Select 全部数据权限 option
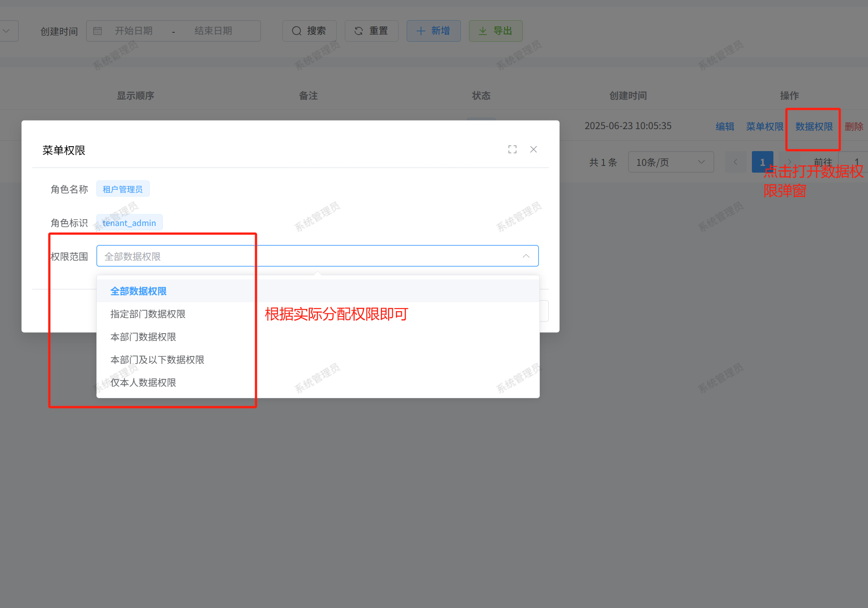868x608 pixels. 139,291
